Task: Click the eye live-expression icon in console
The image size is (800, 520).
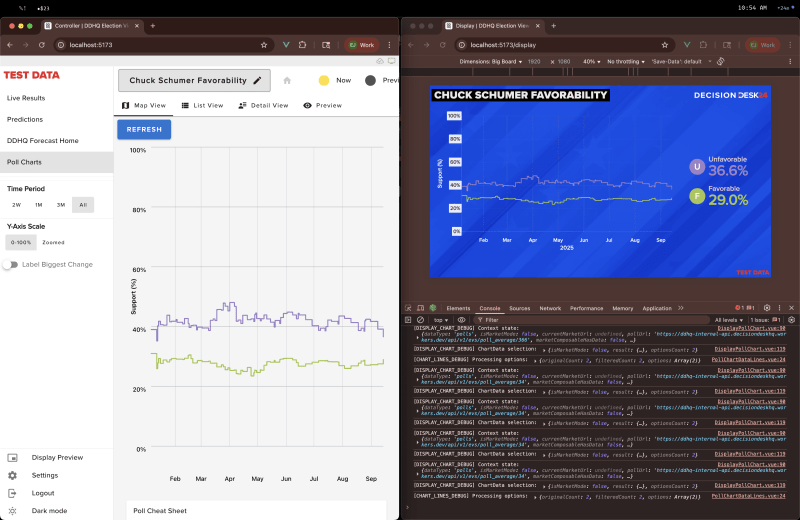Action: point(462,320)
